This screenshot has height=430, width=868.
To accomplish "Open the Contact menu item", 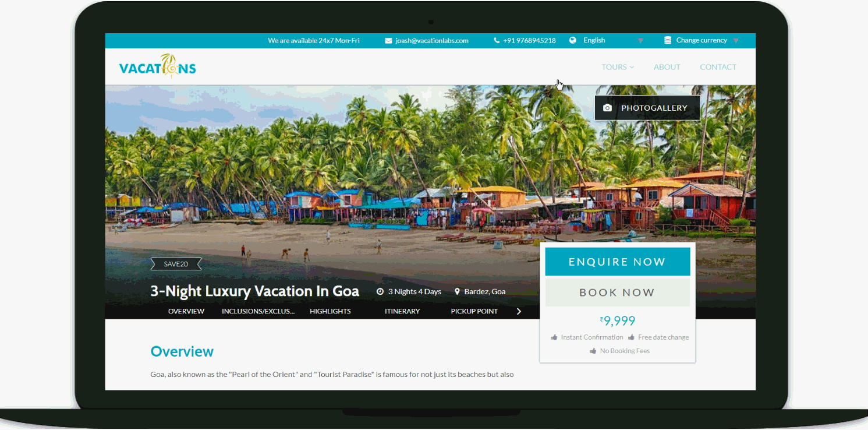I will 718,67.
